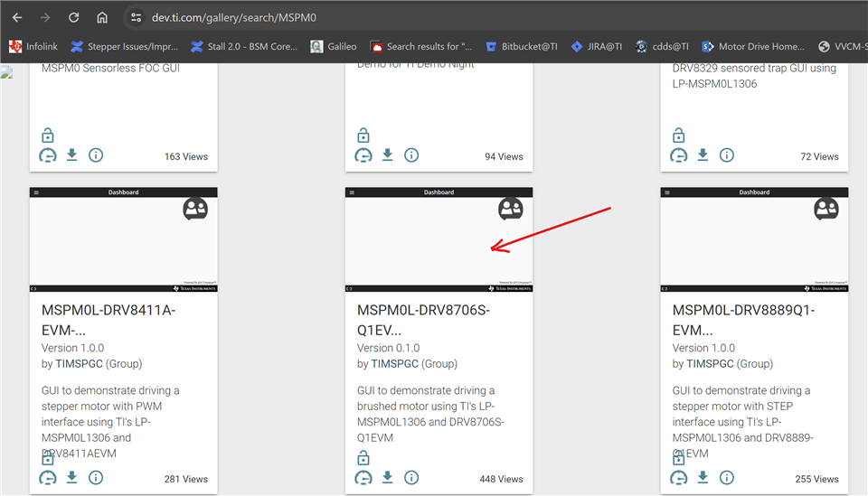Viewport: 868px width, 496px height.
Task: Open TIMSPGC author link on DRV8706S card
Action: click(395, 364)
